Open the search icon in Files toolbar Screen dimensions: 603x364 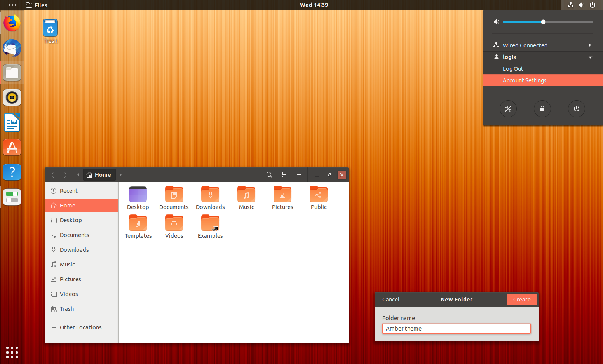[269, 175]
